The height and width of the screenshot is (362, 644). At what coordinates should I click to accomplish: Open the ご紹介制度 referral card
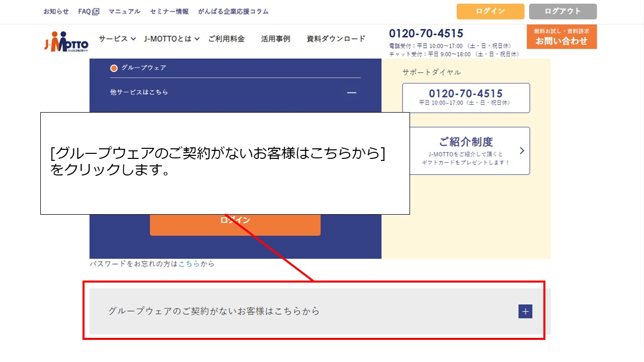pos(466,151)
